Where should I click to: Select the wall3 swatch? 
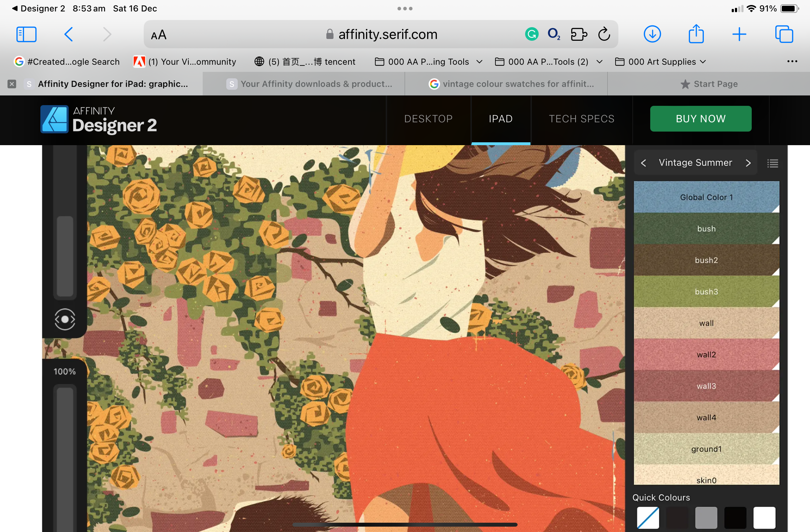pos(706,386)
